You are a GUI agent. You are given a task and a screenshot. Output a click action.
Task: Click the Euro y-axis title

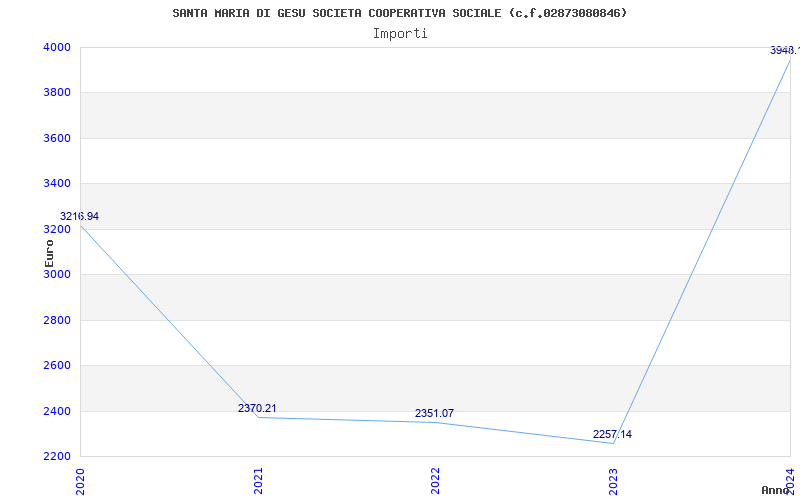pos(49,254)
